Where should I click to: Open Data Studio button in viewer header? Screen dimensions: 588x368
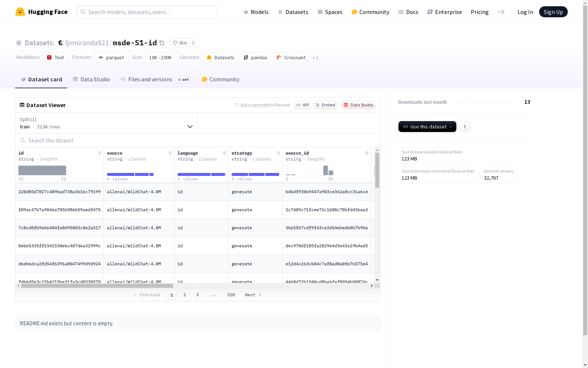click(358, 105)
